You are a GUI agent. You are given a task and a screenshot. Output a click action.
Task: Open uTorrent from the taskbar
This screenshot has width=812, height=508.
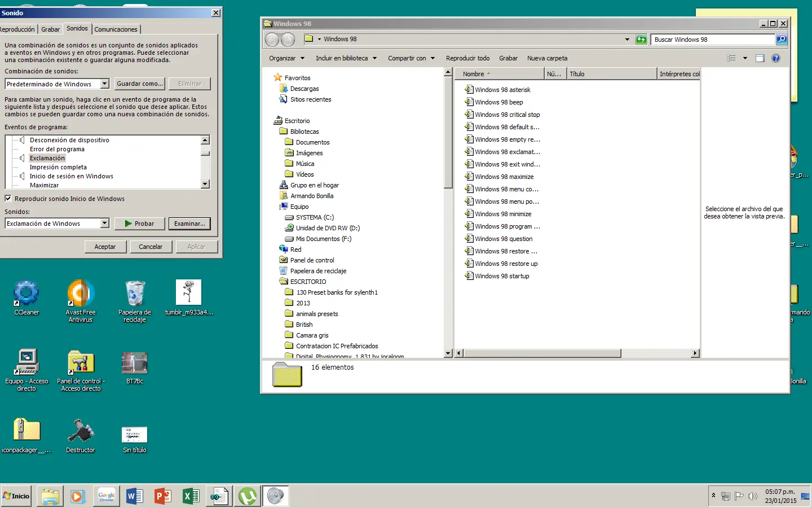(x=248, y=496)
